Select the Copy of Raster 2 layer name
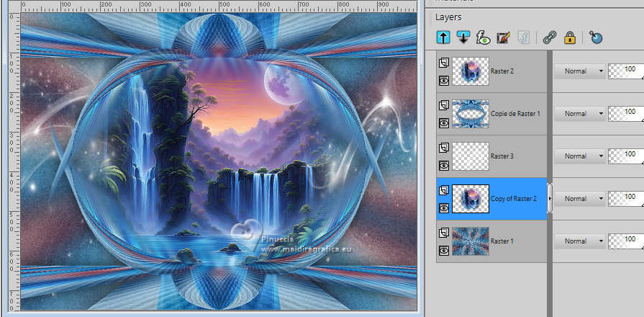The image size is (644, 317). click(x=513, y=199)
